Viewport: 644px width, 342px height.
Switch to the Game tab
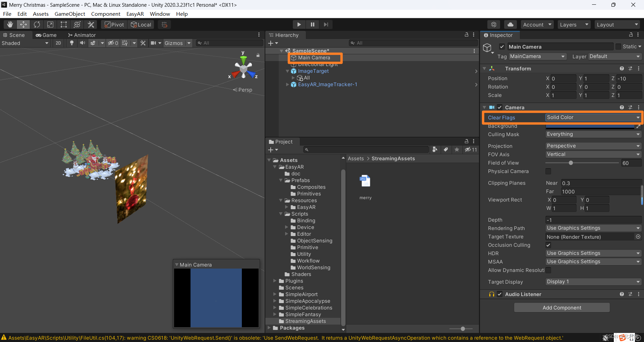46,35
